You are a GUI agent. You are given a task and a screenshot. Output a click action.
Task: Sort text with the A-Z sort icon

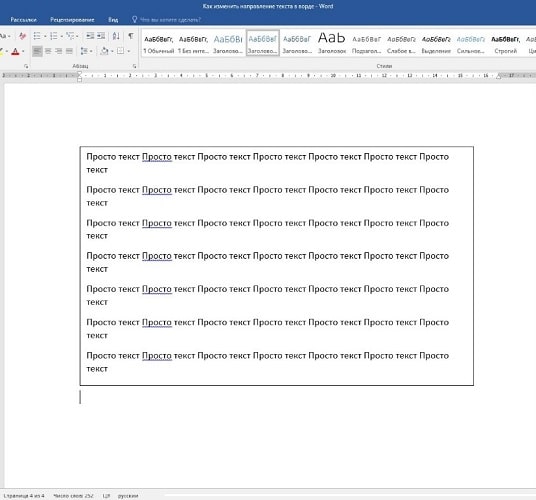[x=116, y=36]
